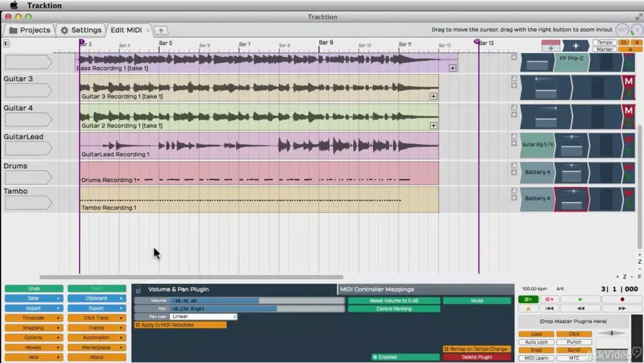Screen dimensions: 644x363
Task: Open the Clipboard menu
Action: coord(97,299)
